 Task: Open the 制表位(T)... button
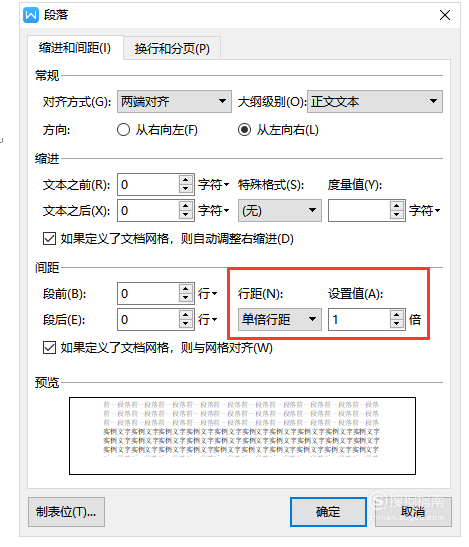point(66,512)
